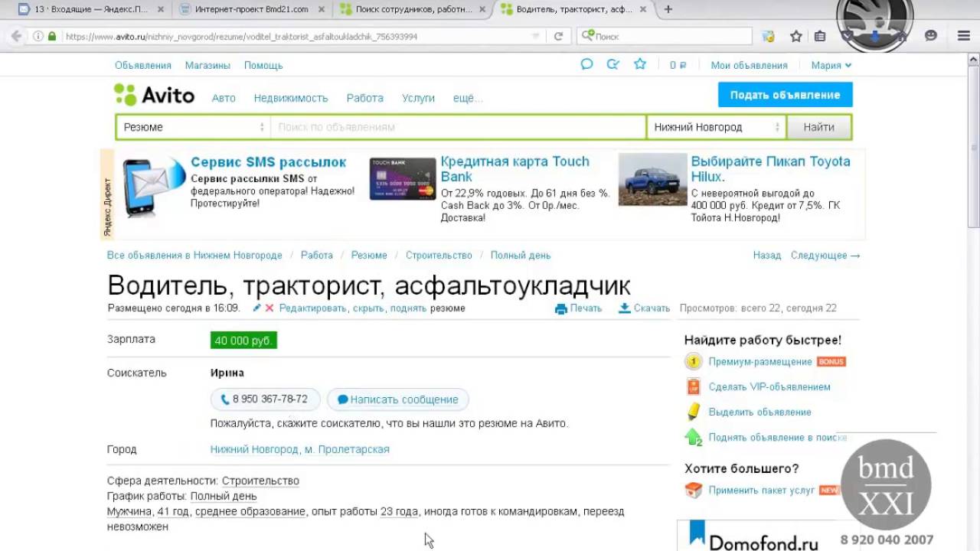Open the Объявления top link
The height and width of the screenshot is (551, 980).
[143, 65]
